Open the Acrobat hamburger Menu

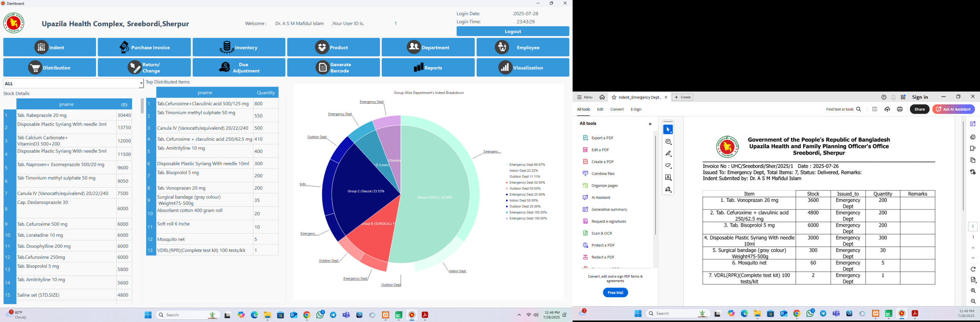click(585, 97)
